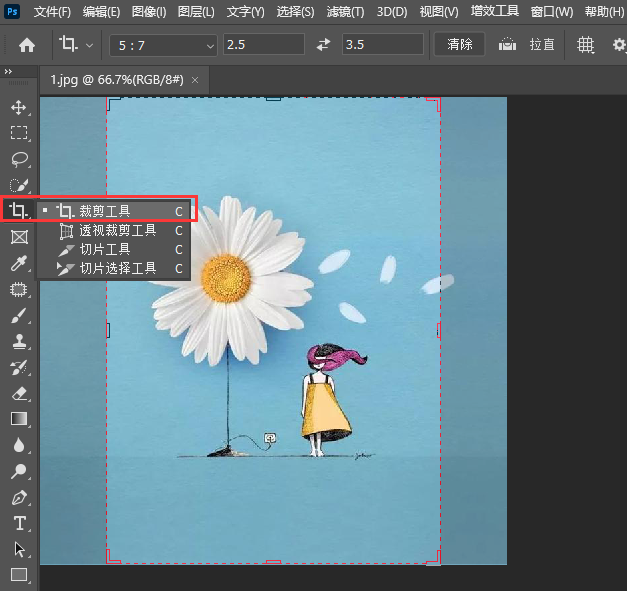This screenshot has height=591, width=627.
Task: Pick the Eyedropper tool
Action: coord(19,263)
